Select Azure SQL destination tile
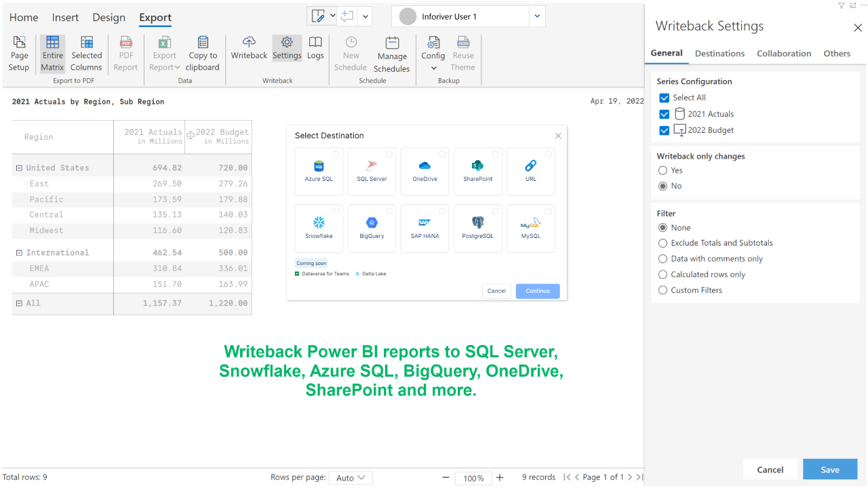This screenshot has width=868, height=488. click(x=319, y=171)
